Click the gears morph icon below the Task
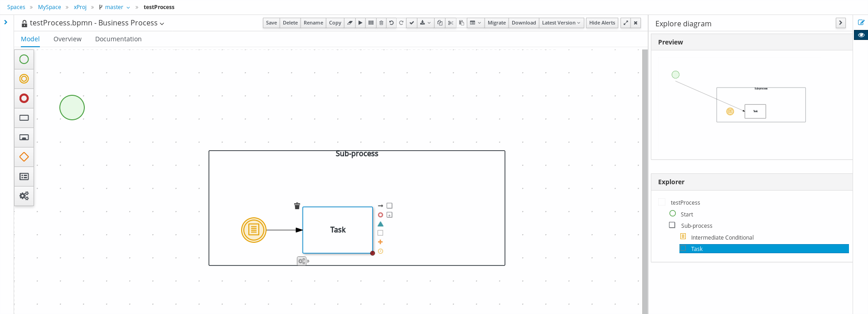Screen dimensions: 868x314 point(302,261)
